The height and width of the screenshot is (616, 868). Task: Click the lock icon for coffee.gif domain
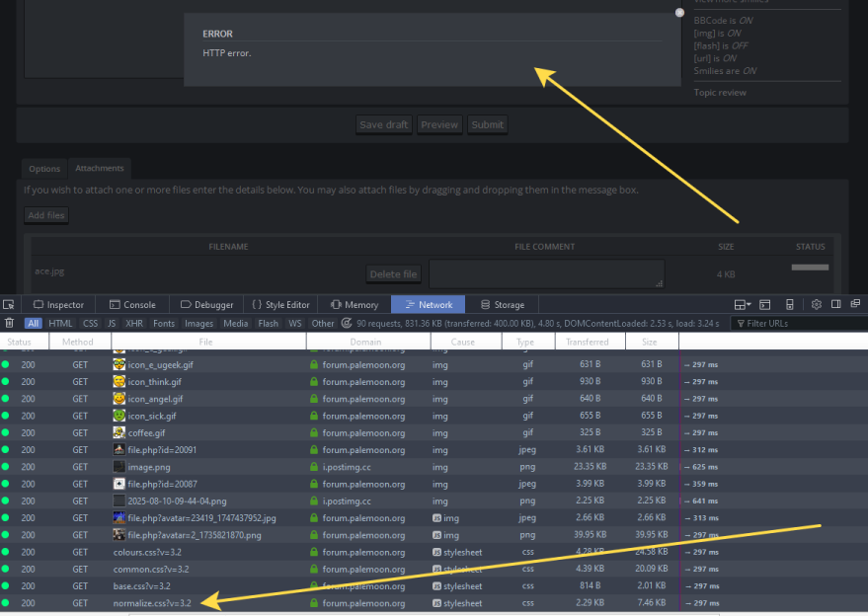tap(314, 432)
